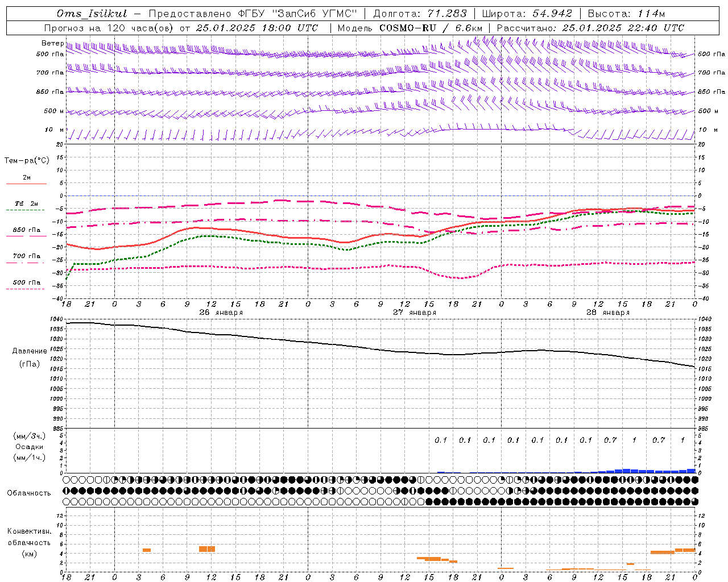Click 'Рассчитано: 25.01.2025 22:40 UTC' text
Viewport: 728px width, 582px height.
[590, 28]
